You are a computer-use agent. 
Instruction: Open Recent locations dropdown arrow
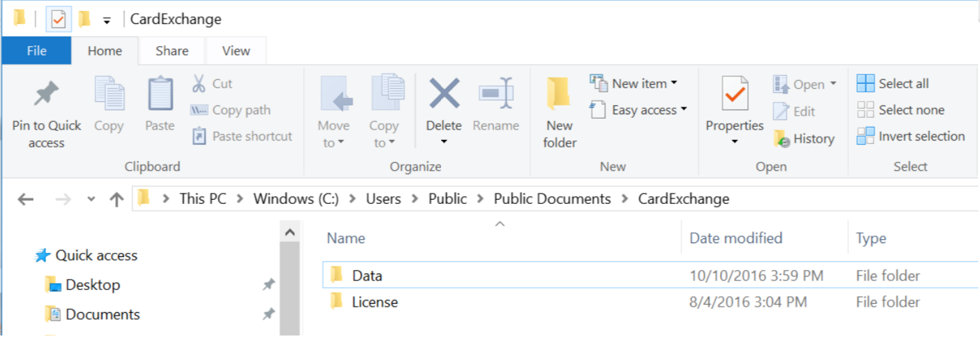[91, 199]
